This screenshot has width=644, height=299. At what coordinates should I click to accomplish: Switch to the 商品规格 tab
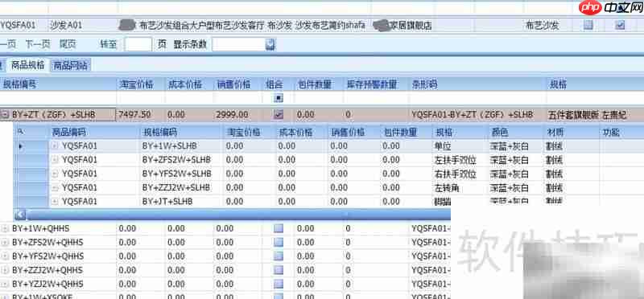(x=27, y=65)
